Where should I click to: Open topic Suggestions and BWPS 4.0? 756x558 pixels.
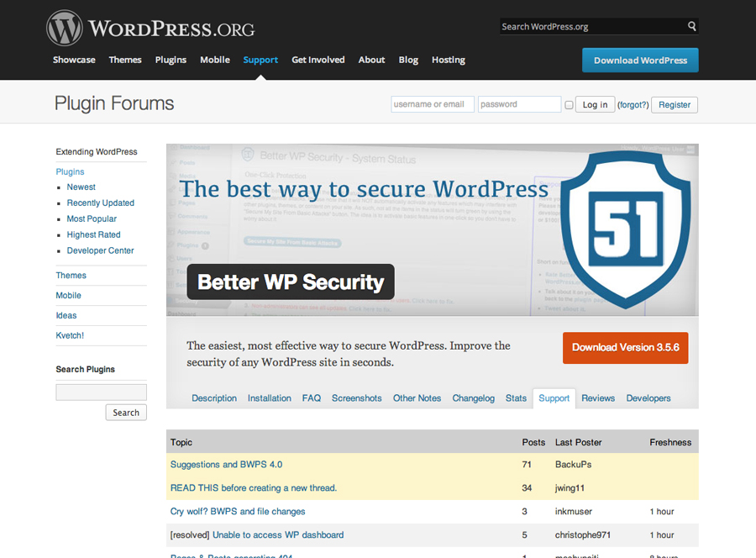(226, 465)
